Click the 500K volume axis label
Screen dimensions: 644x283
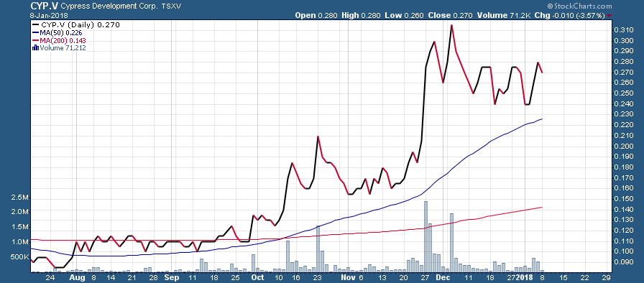tap(19, 257)
